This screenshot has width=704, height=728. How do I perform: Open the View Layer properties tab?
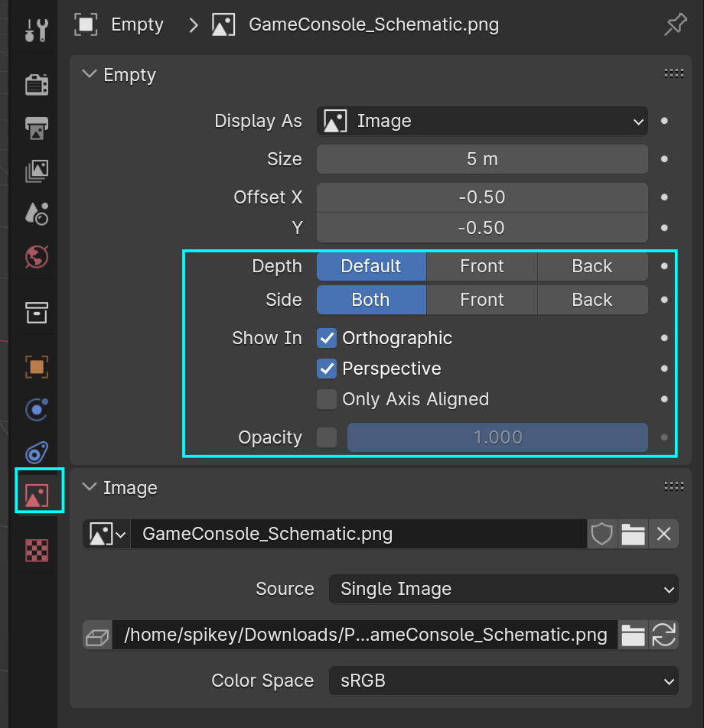tap(36, 171)
